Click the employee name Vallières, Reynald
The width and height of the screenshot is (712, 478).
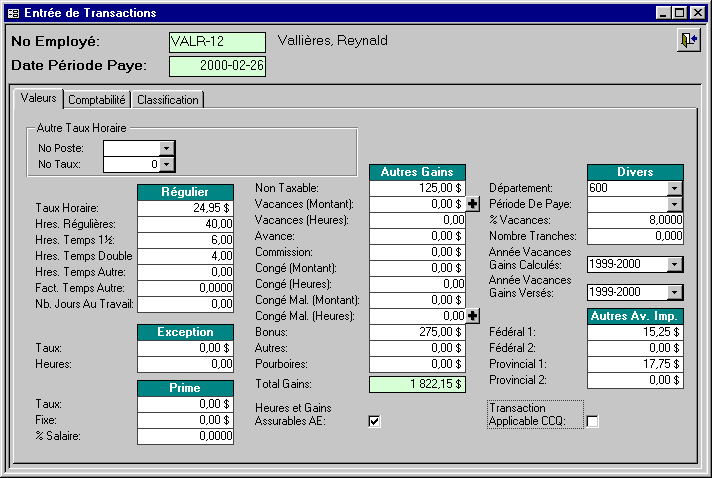coord(333,41)
